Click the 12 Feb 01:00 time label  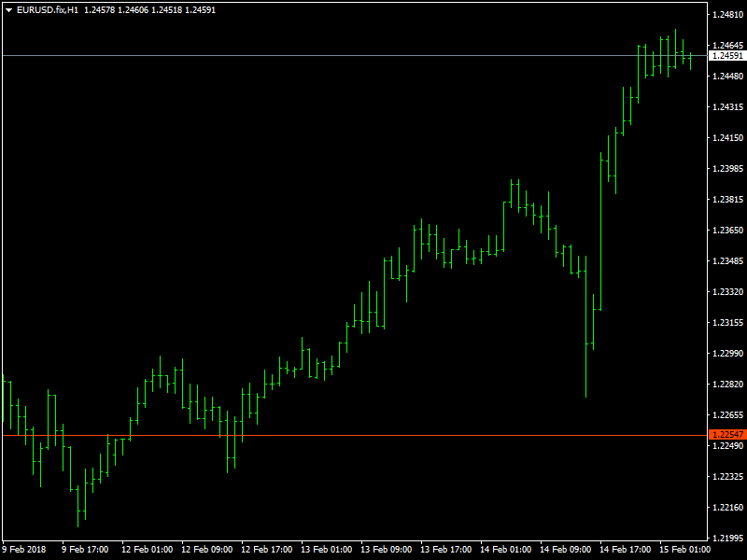[x=148, y=549]
